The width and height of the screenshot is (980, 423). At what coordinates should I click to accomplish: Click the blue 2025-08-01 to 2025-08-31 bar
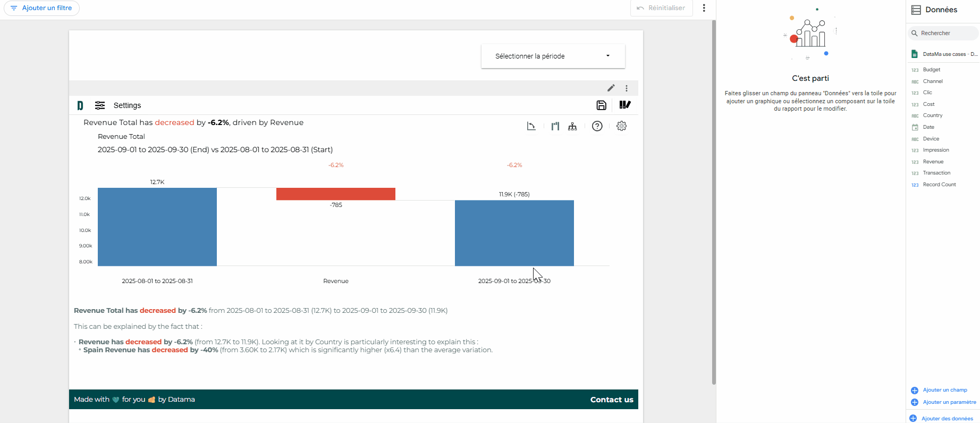pyautogui.click(x=157, y=227)
